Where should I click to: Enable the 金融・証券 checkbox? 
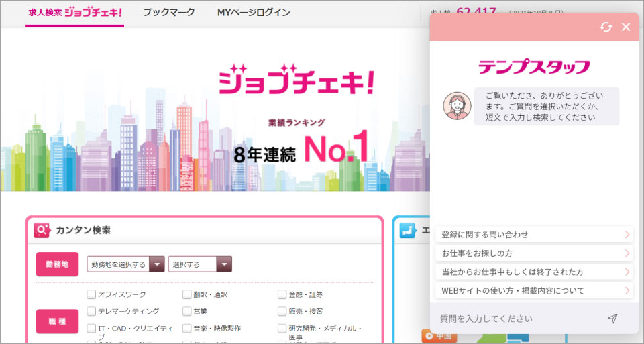(x=282, y=294)
